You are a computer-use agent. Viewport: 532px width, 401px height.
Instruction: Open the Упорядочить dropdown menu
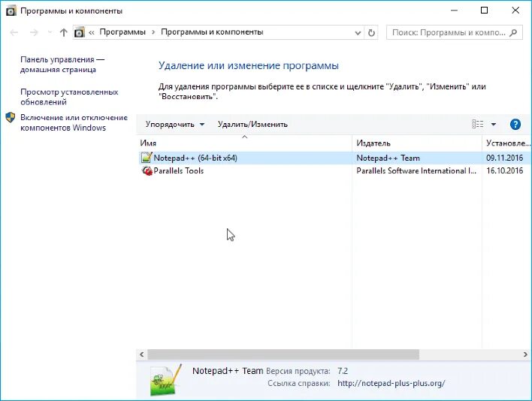pyautogui.click(x=175, y=125)
